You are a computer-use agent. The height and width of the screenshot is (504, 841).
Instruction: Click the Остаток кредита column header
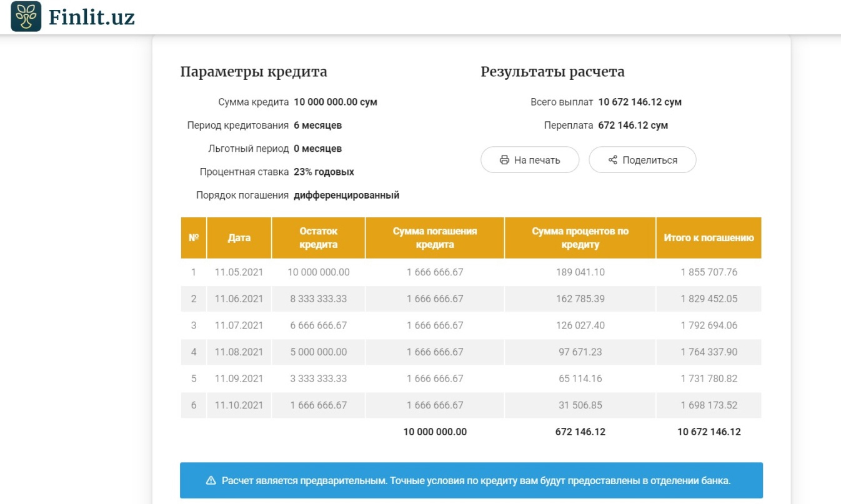click(318, 238)
